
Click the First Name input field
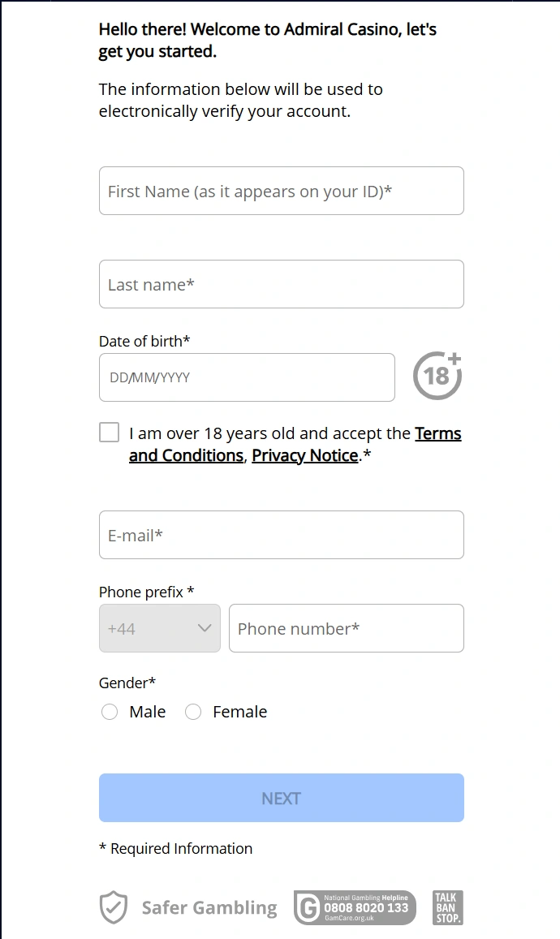(x=281, y=191)
